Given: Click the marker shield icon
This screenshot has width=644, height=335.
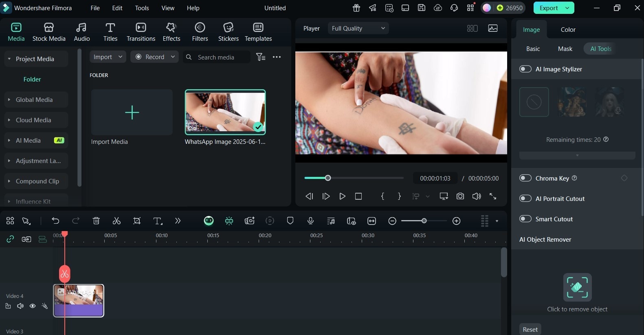Looking at the screenshot, I should tap(290, 221).
